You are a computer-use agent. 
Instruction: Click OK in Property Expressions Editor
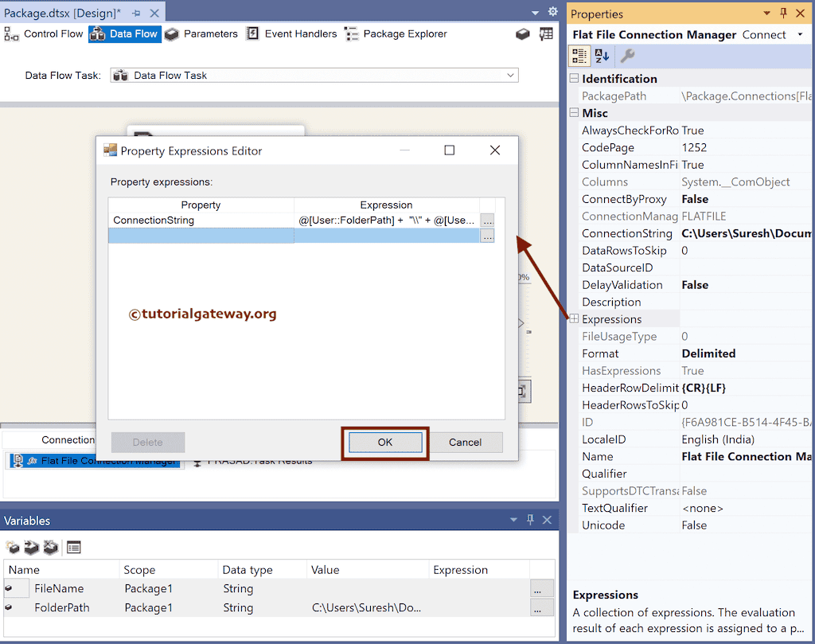point(384,443)
